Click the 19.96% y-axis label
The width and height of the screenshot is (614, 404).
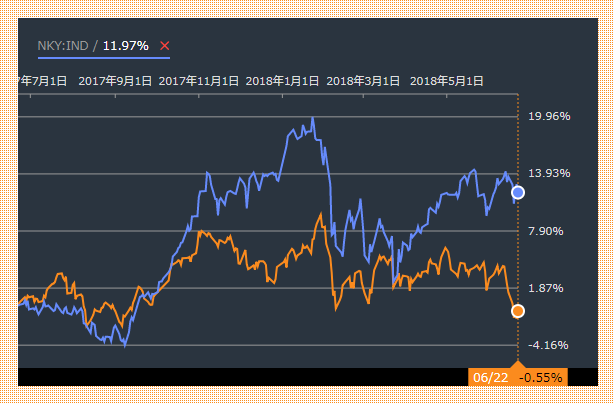pos(548,116)
